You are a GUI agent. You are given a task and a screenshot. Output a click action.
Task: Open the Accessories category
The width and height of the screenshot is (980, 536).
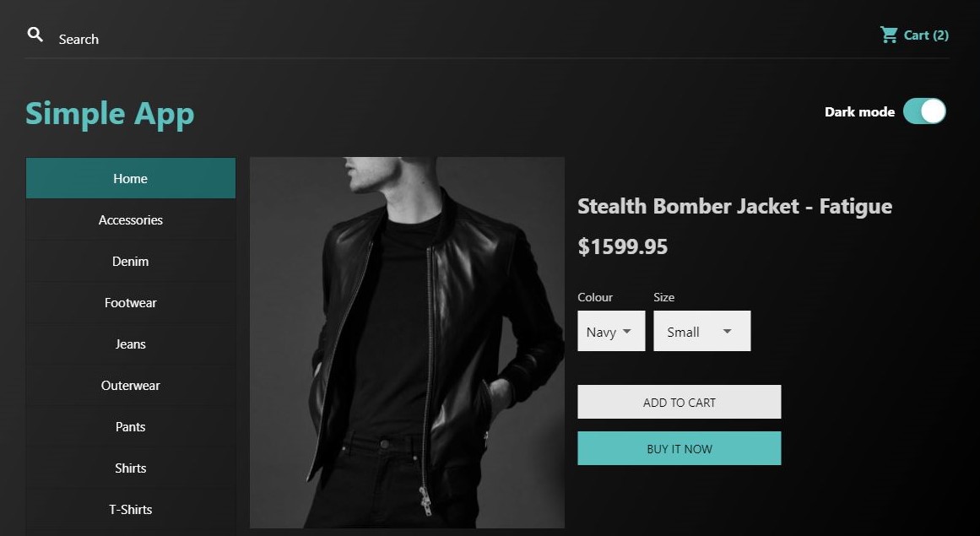pos(130,219)
